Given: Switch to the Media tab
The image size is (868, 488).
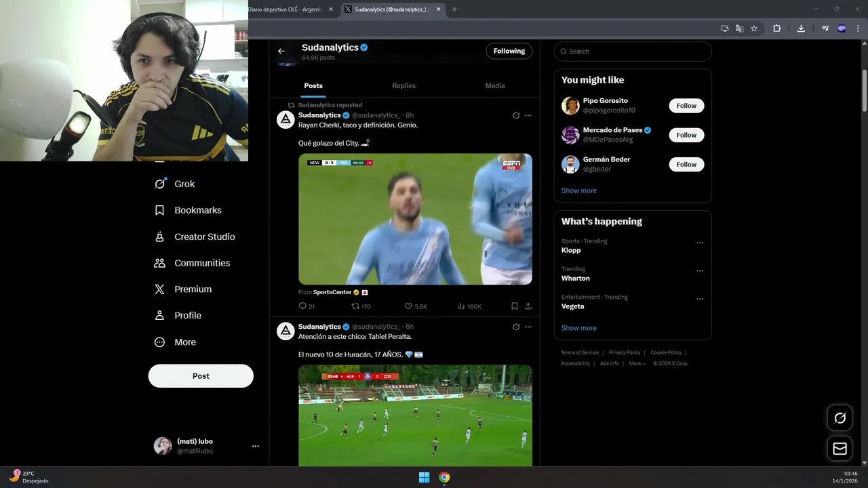Looking at the screenshot, I should pos(495,86).
